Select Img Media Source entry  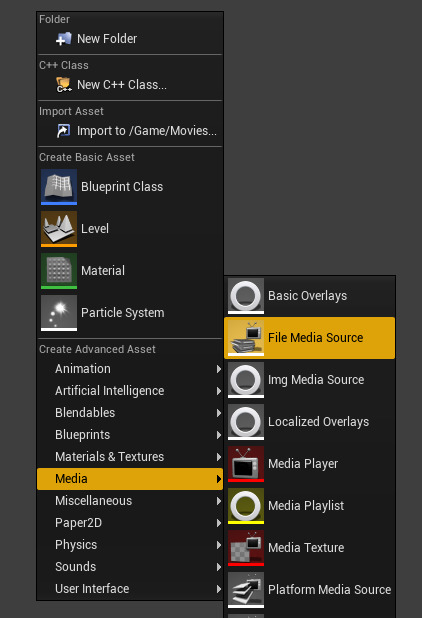(310, 380)
